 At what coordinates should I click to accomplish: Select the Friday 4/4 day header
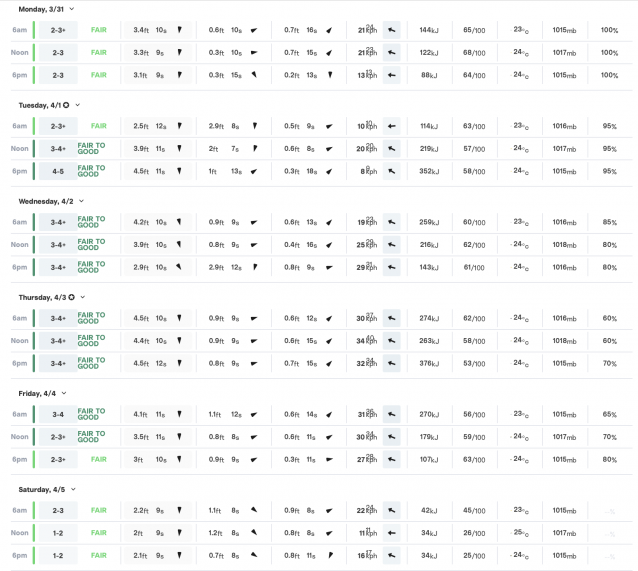pos(37,393)
